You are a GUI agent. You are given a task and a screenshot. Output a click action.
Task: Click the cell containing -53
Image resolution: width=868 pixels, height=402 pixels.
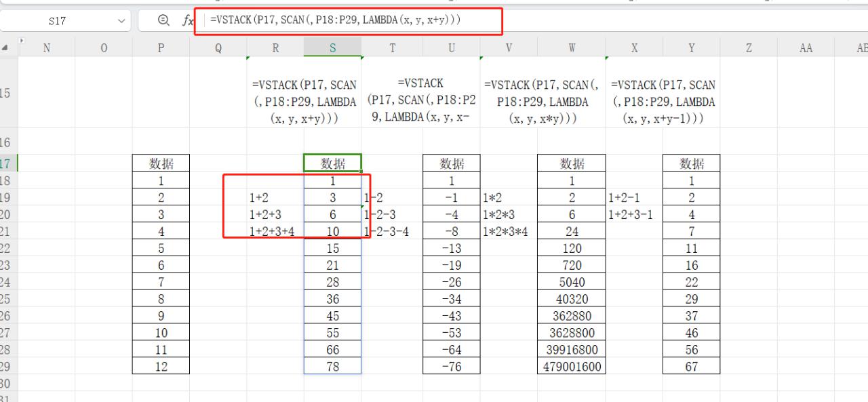tap(452, 333)
